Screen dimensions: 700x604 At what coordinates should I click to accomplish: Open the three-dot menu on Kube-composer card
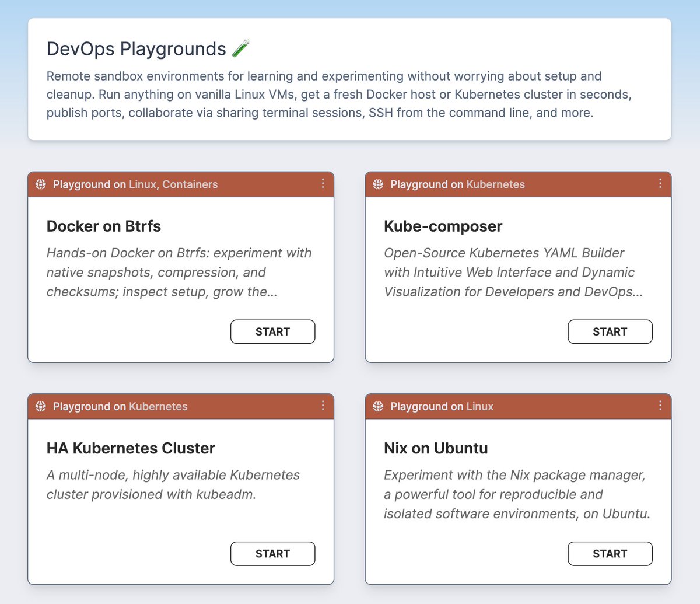click(660, 183)
